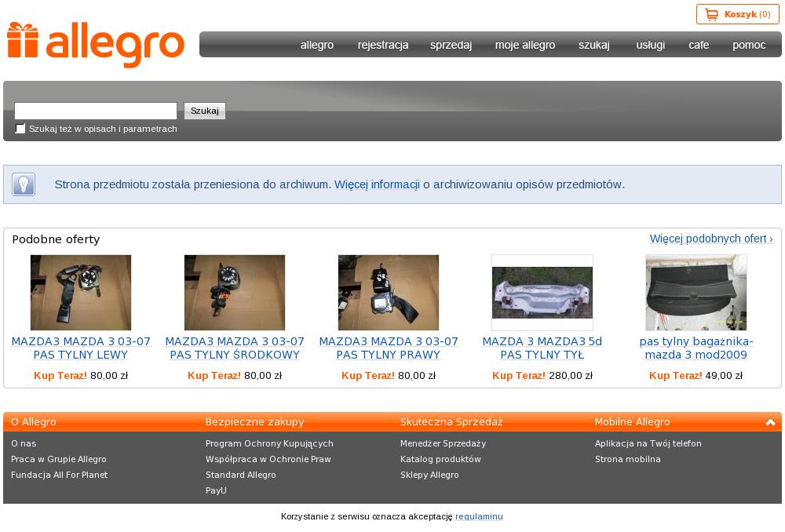Open 'Standard Allegro' footer link
This screenshot has height=532, width=785.
[x=240, y=475]
